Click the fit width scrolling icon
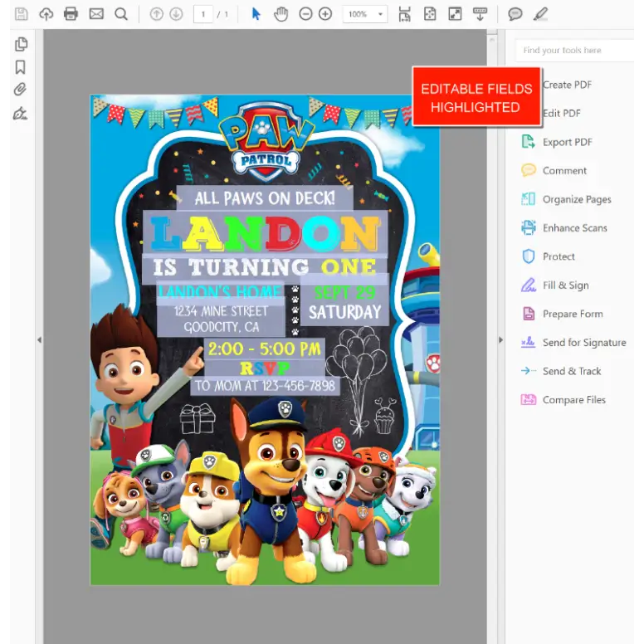Screen dimensions: 644x644 (404, 14)
